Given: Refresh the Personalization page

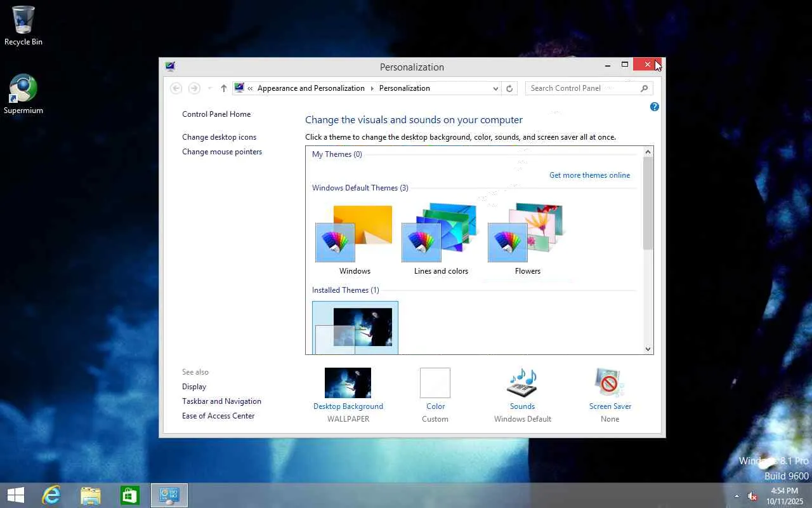Looking at the screenshot, I should point(509,89).
